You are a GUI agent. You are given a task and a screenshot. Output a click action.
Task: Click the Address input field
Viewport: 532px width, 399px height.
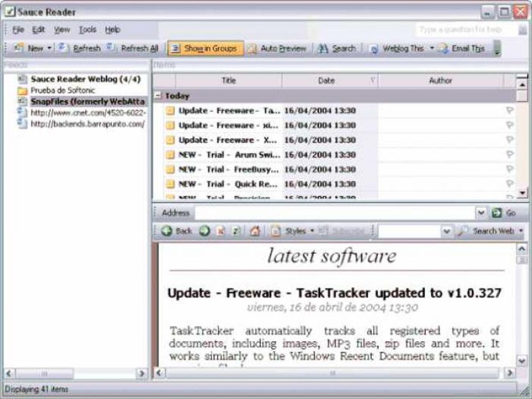point(335,213)
